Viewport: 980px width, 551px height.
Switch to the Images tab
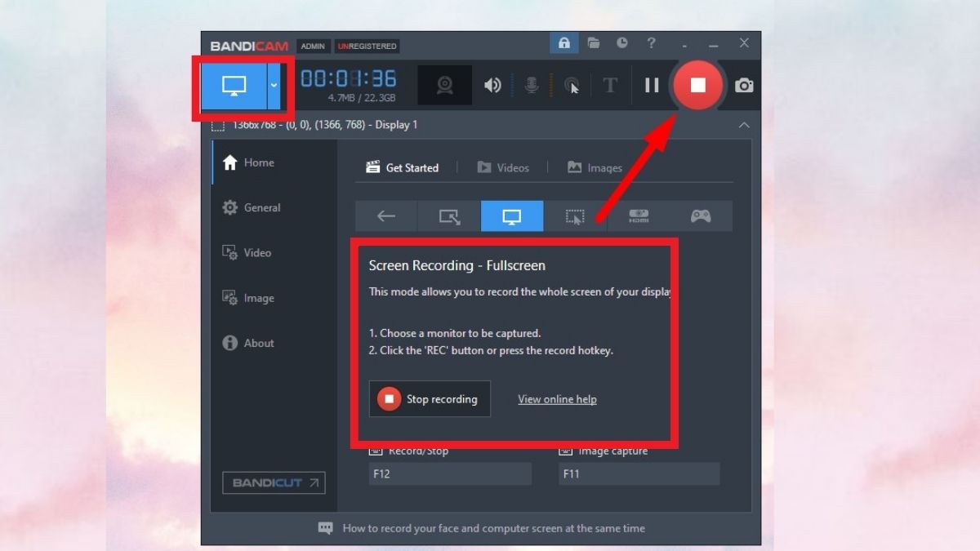coord(595,167)
